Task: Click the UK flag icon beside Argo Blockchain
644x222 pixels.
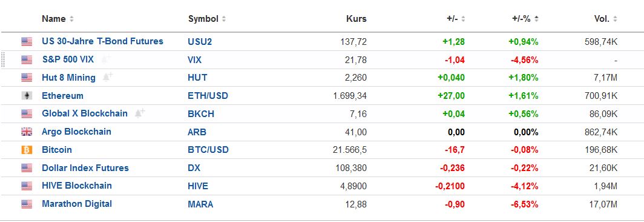Action: pyautogui.click(x=27, y=132)
